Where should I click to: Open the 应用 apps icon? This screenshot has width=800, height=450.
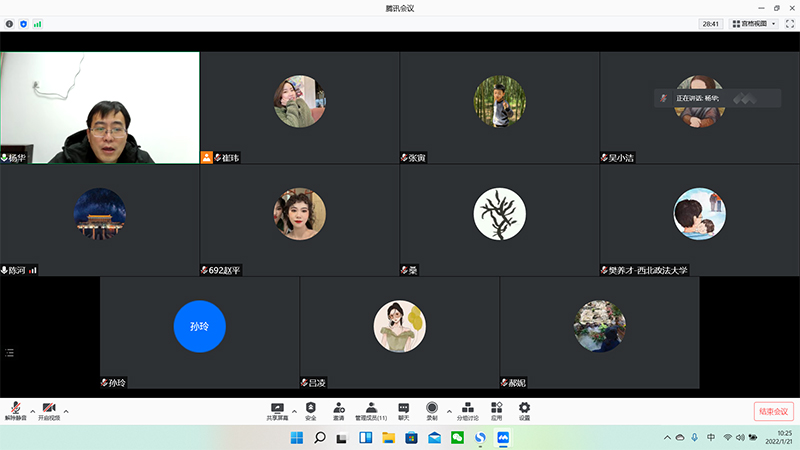(x=496, y=408)
